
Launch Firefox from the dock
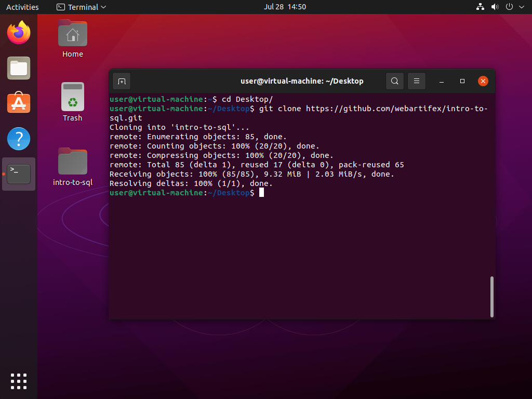click(x=19, y=33)
